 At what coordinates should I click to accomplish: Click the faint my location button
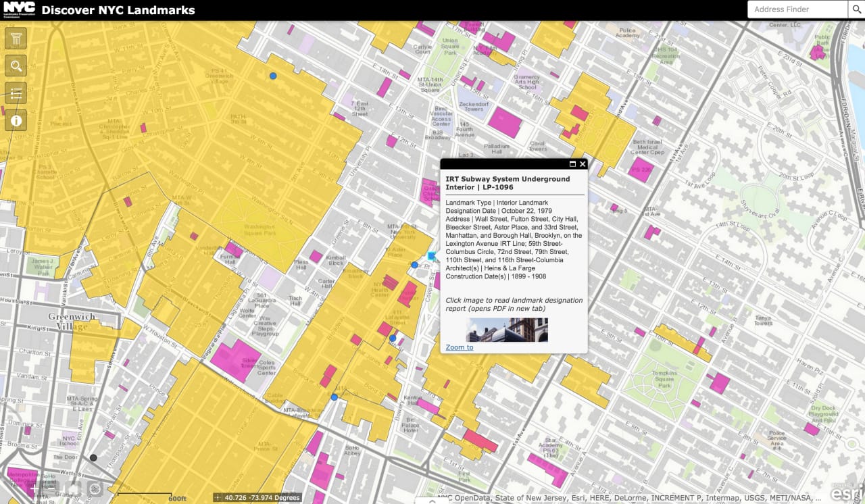point(95,488)
